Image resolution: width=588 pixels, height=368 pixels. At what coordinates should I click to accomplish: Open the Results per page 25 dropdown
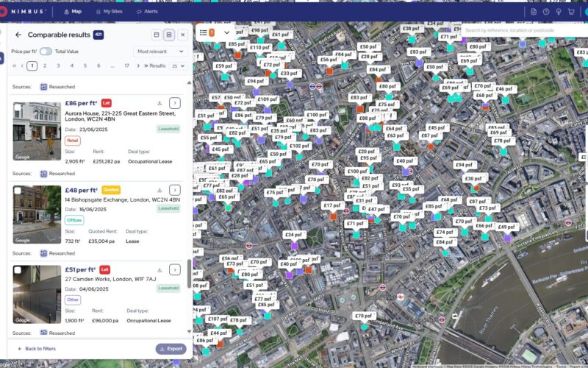tap(179, 66)
